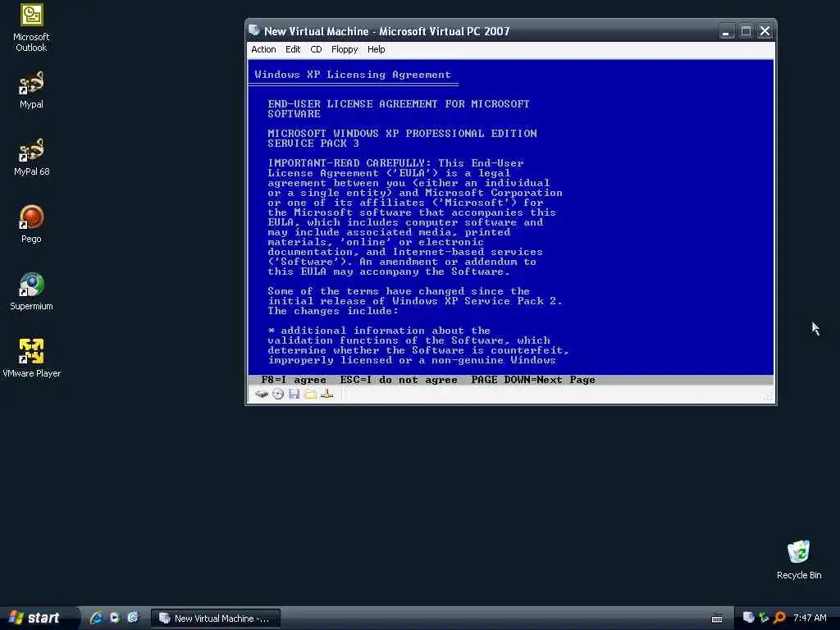Open the Action menu
840x630 pixels.
tap(263, 49)
